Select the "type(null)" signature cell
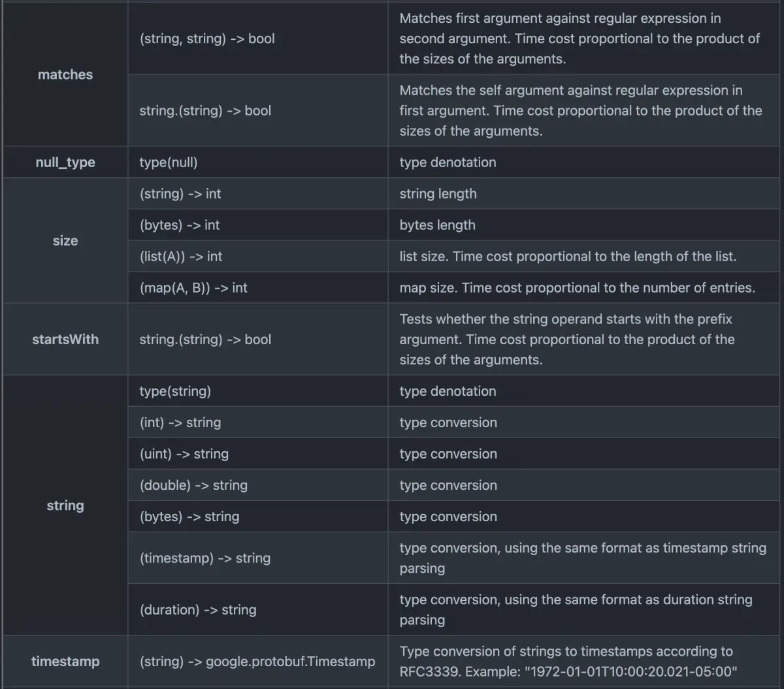This screenshot has width=784, height=689. [169, 163]
